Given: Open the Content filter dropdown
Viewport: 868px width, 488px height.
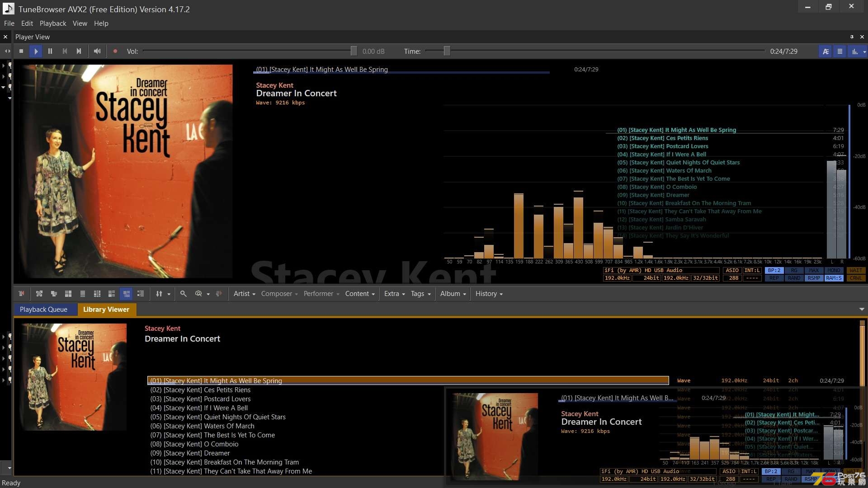Looking at the screenshot, I should (x=360, y=294).
